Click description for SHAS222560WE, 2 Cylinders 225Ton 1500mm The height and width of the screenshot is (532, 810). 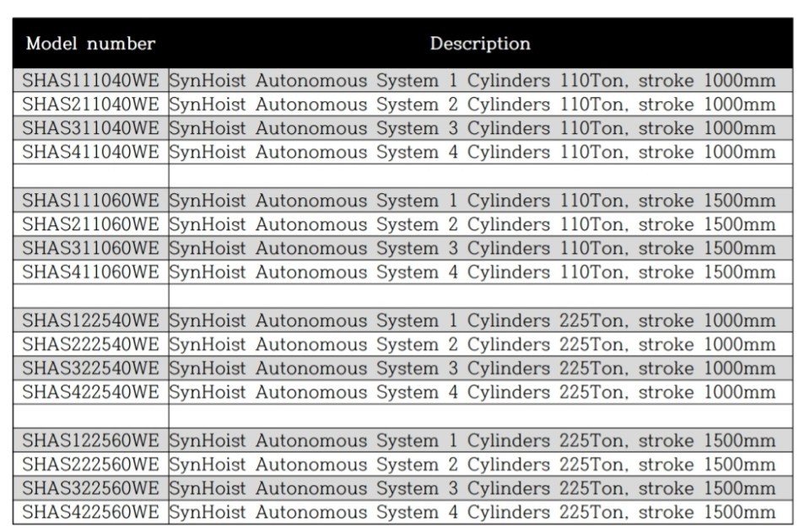pos(480,465)
